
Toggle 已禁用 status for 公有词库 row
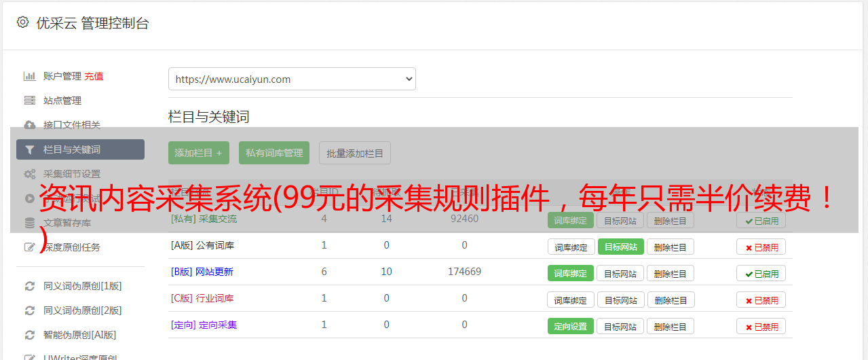(761, 247)
